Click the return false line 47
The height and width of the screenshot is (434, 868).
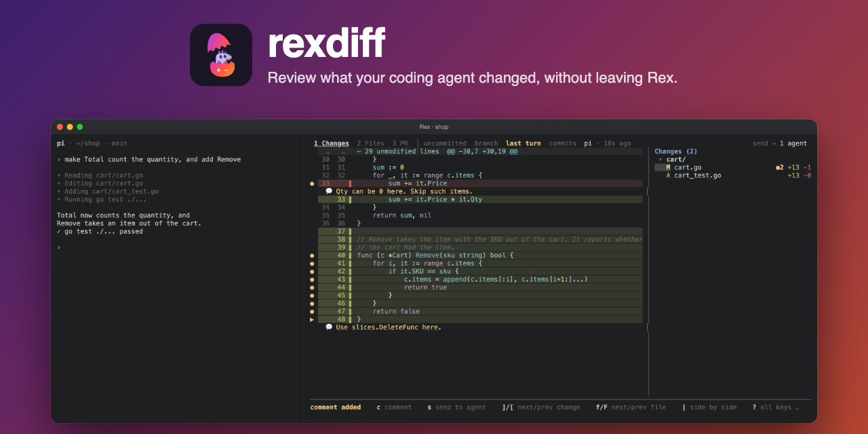[x=396, y=311]
